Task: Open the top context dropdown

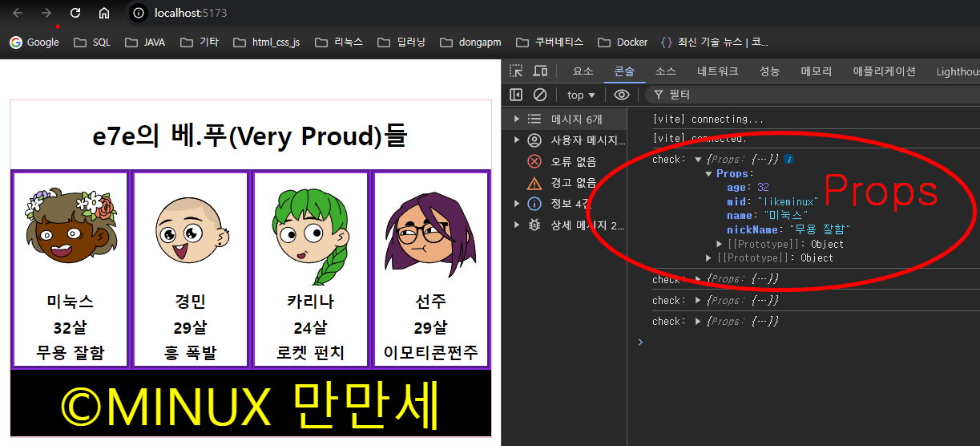Action: pos(581,95)
